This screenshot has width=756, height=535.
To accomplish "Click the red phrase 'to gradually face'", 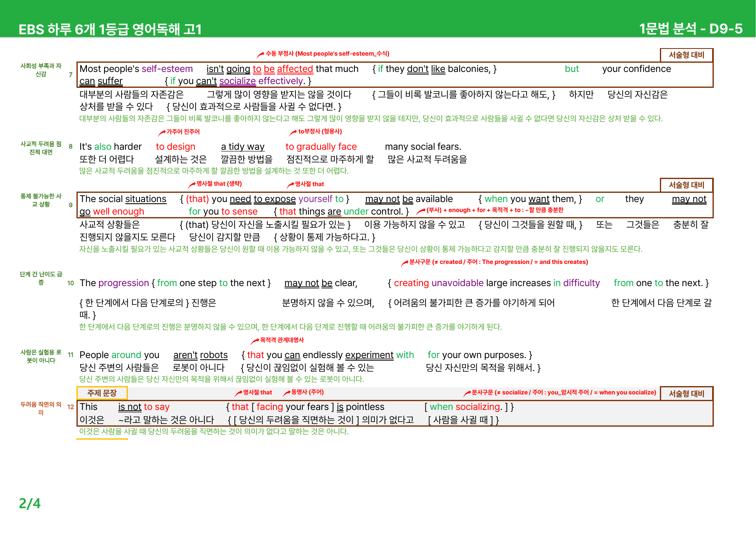I will pos(321,146).
